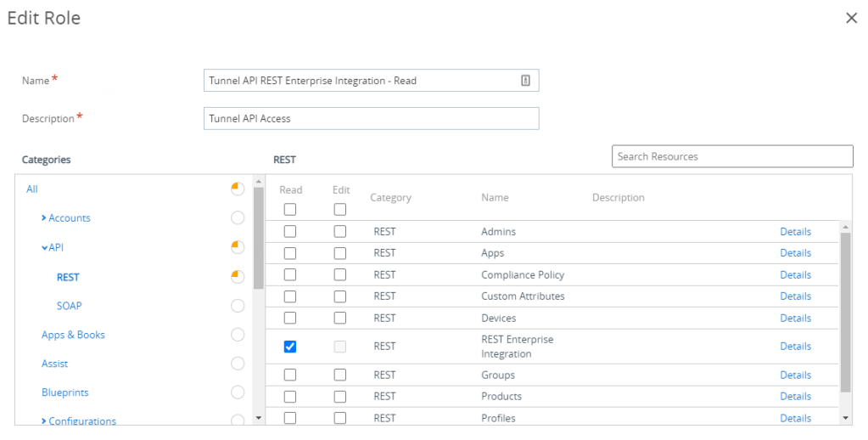
Task: Close the Edit Role dialog
Action: click(x=851, y=18)
